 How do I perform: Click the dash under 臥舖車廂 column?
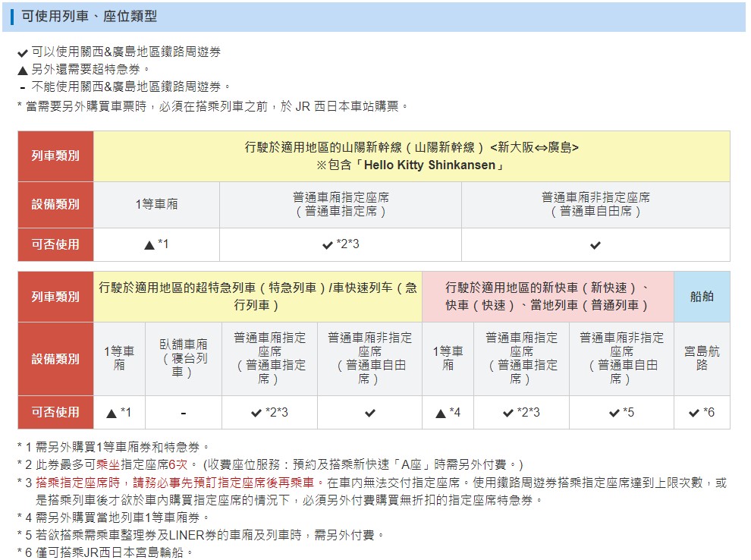(x=184, y=413)
